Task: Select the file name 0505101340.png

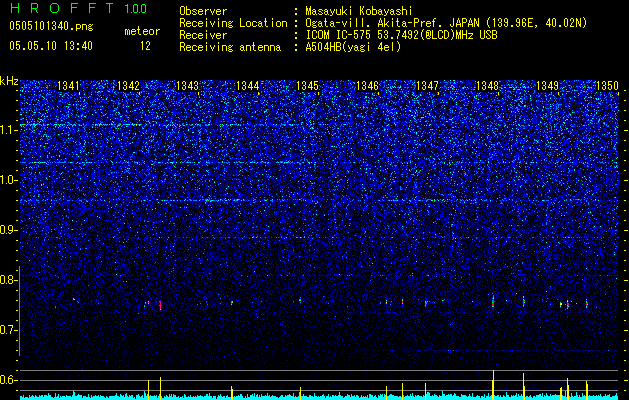Action: point(51,27)
